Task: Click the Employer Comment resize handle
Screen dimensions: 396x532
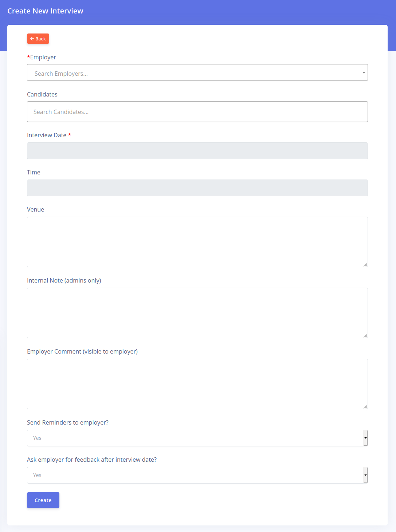Action: [365, 407]
